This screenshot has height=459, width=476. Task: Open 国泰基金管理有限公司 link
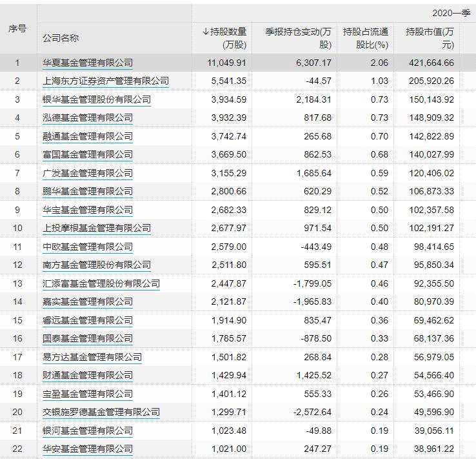pos(88,338)
